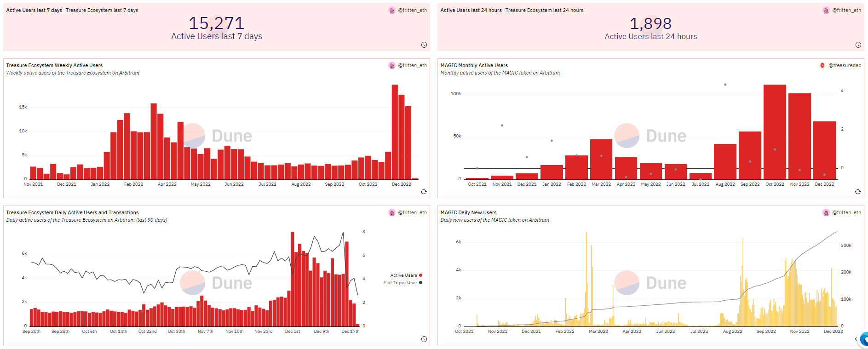Open the 'Active Users last 7 days' query title
The width and height of the screenshot is (868, 349).
pyautogui.click(x=34, y=10)
